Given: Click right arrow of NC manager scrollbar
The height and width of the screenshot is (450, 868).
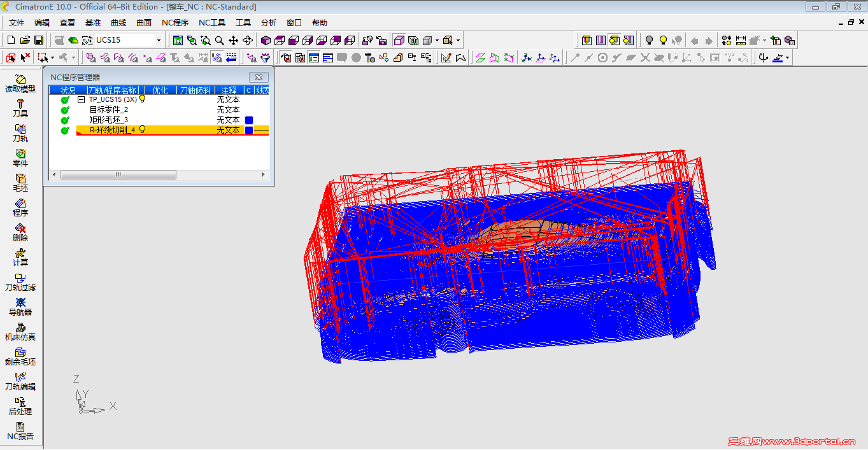Looking at the screenshot, I should pyautogui.click(x=264, y=174).
